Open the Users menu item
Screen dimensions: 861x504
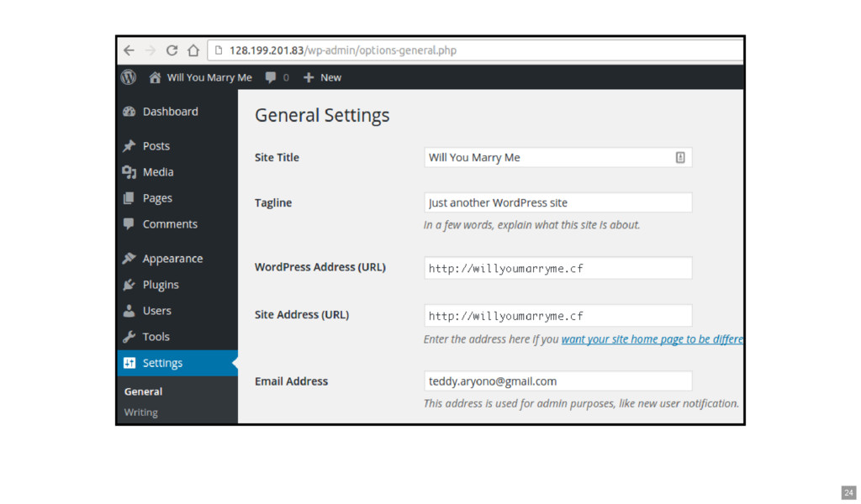coord(157,311)
